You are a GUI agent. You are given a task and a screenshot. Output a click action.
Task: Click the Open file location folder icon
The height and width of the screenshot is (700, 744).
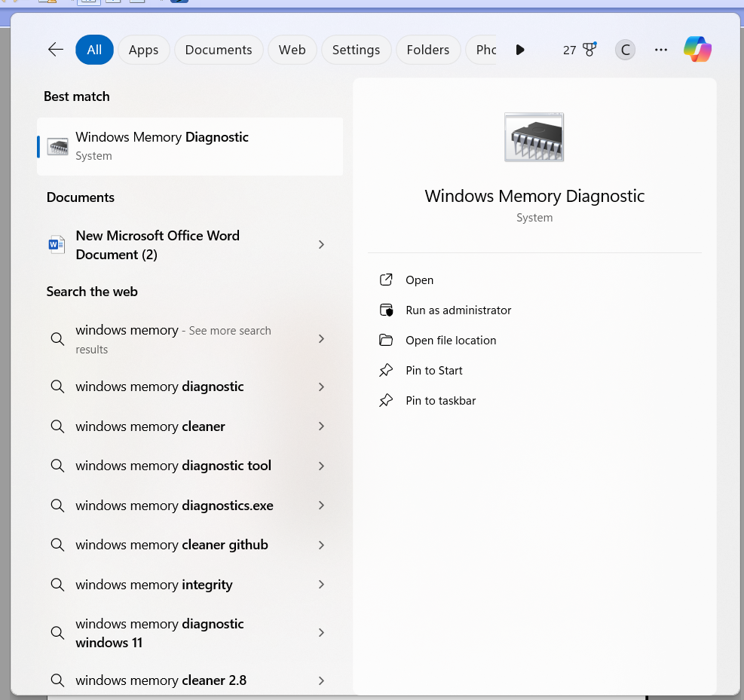386,340
